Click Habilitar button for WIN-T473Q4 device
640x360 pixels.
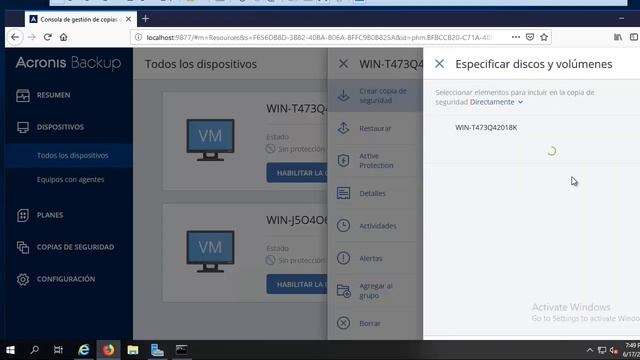pos(297,173)
